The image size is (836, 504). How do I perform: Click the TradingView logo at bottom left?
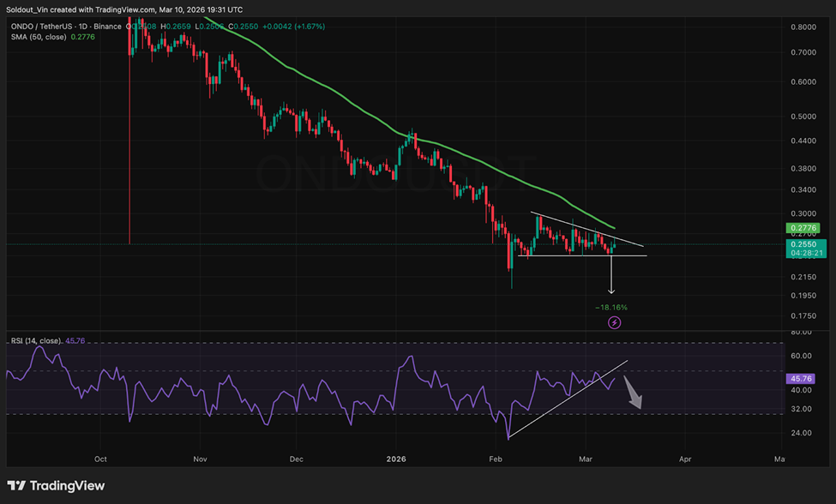tap(56, 486)
